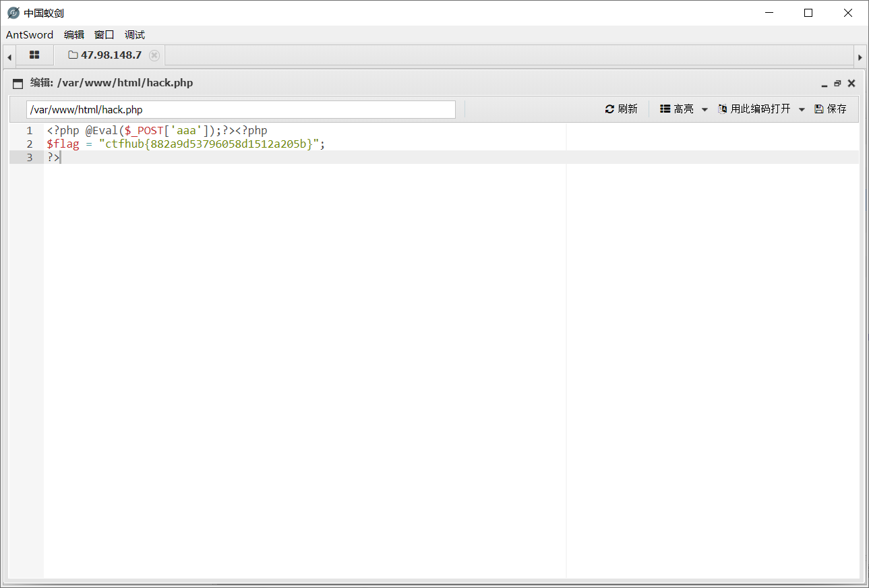Open the 编辑 menu

(x=74, y=35)
